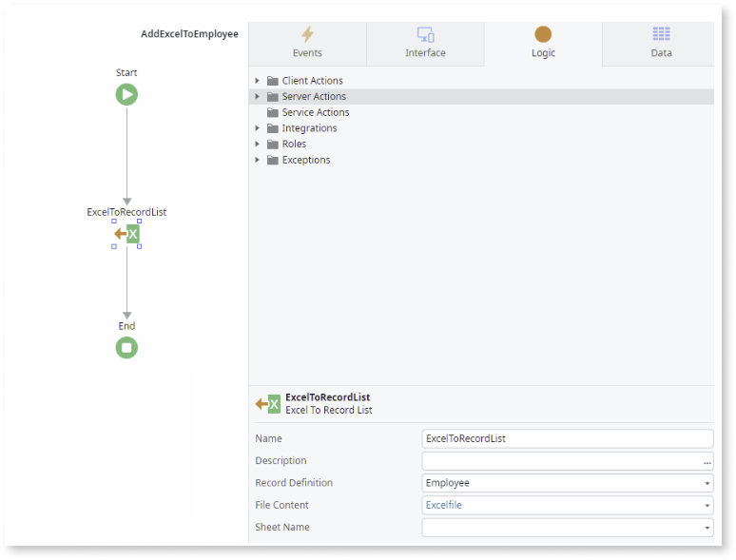Click the Excel icon in properties header
736x560 pixels.
[x=268, y=404]
